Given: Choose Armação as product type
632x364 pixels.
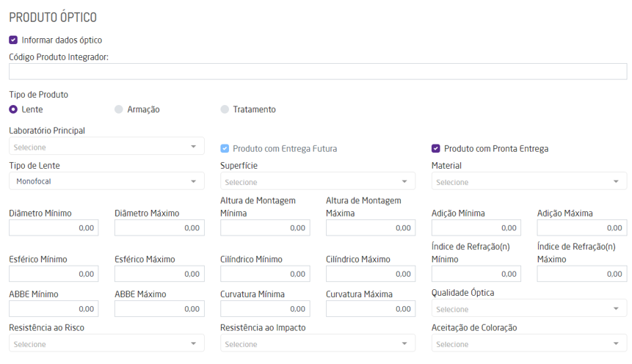Looking at the screenshot, I should click(119, 109).
